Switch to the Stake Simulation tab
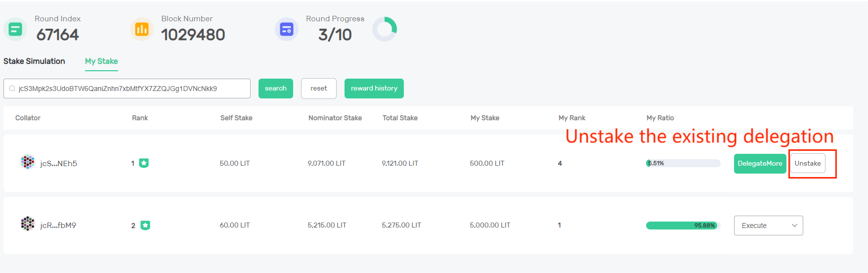 point(34,61)
